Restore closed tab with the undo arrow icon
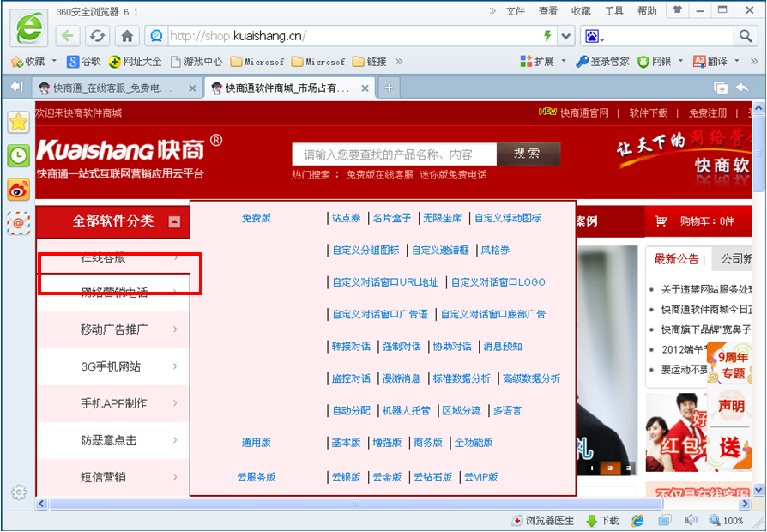Image resolution: width=767 pixels, height=532 pixels. 742,88
